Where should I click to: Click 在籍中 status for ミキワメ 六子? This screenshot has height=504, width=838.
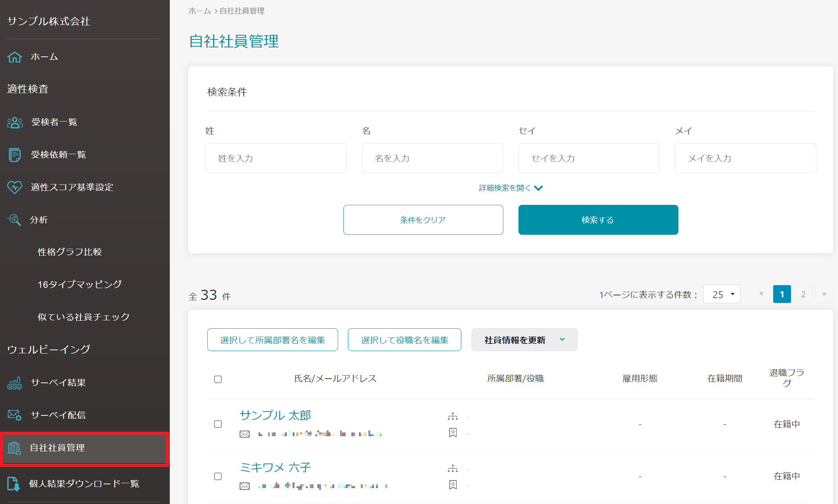(787, 476)
